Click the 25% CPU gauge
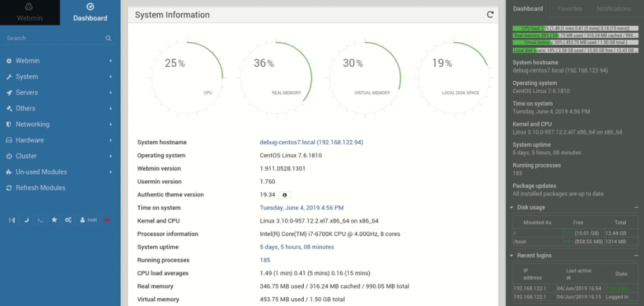The height and width of the screenshot is (306, 644). click(187, 77)
